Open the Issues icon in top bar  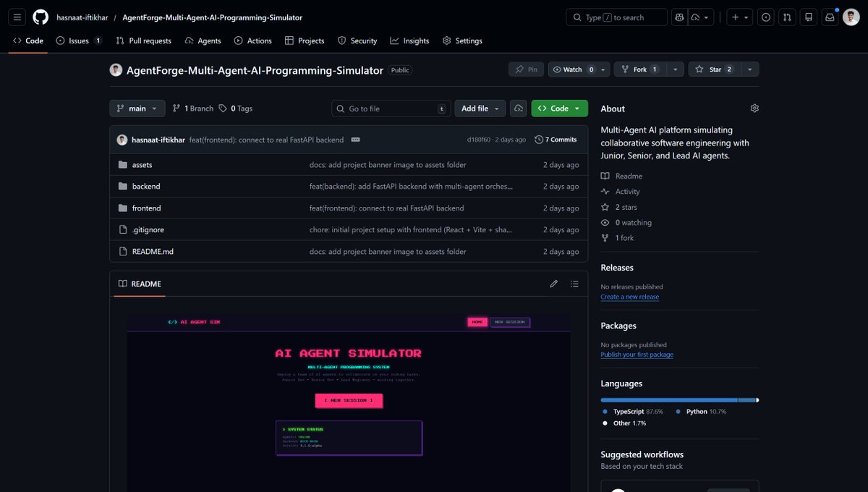point(766,17)
